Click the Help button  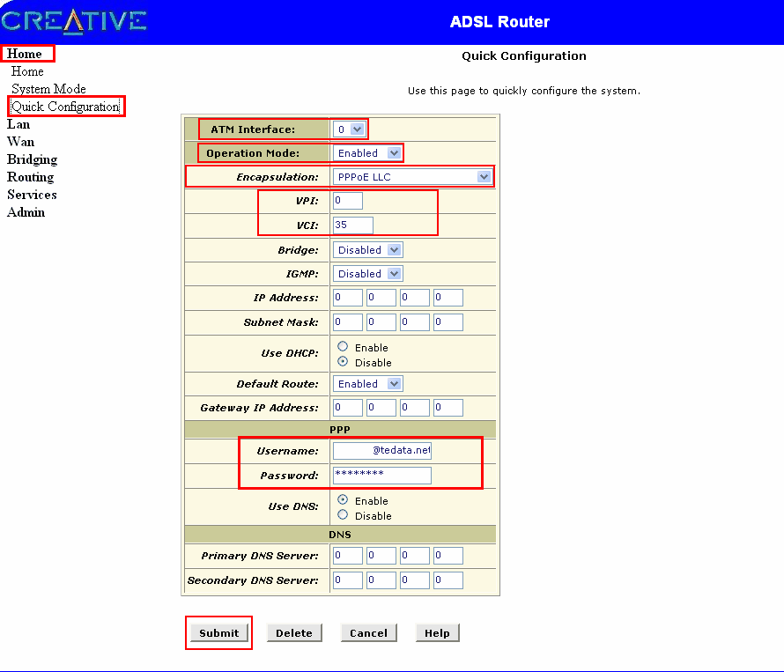(437, 633)
